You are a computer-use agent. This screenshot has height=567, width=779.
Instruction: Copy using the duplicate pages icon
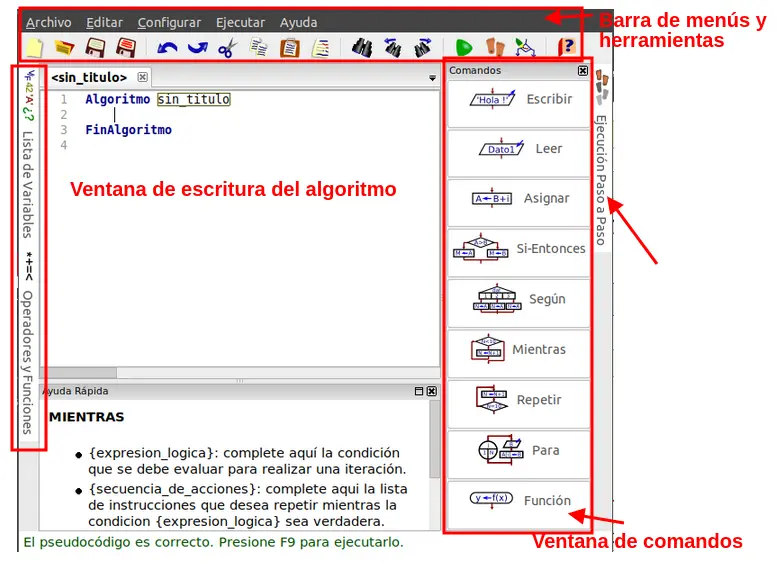pos(259,48)
